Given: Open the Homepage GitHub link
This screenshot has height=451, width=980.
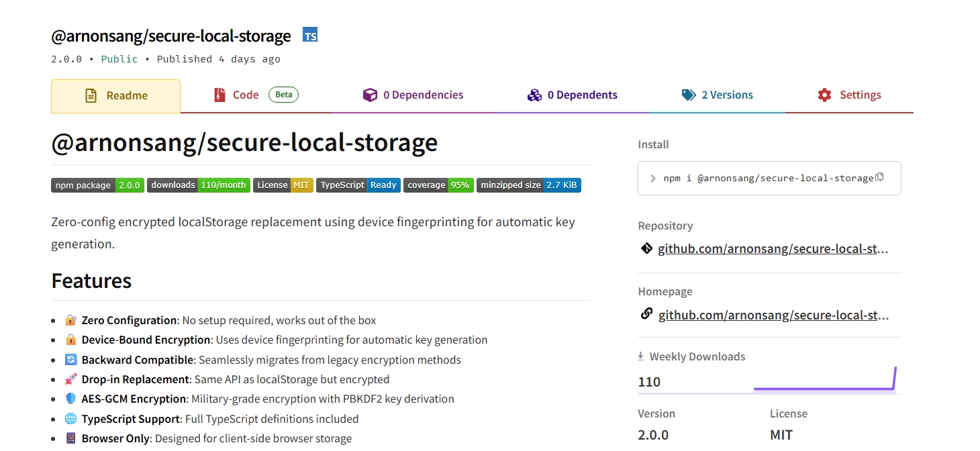Looking at the screenshot, I should [x=773, y=315].
